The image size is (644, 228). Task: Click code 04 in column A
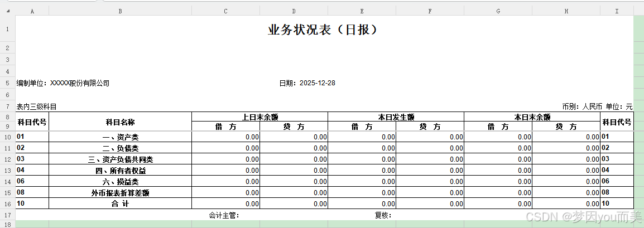click(32, 170)
